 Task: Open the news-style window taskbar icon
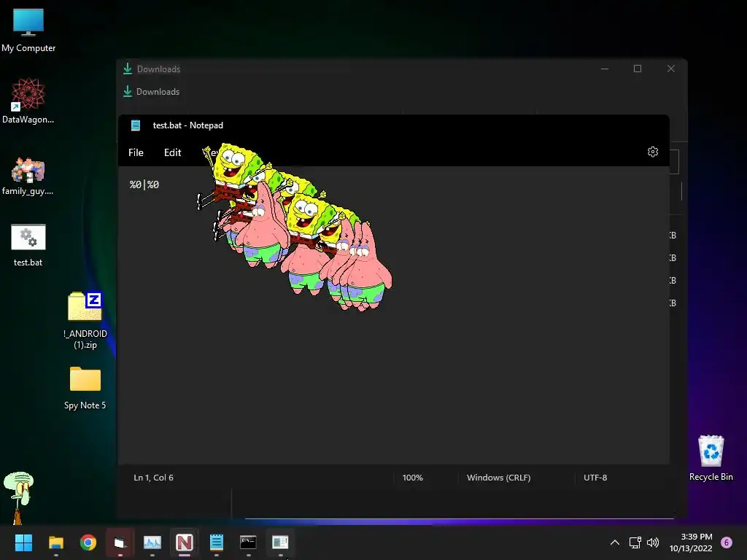pyautogui.click(x=280, y=542)
